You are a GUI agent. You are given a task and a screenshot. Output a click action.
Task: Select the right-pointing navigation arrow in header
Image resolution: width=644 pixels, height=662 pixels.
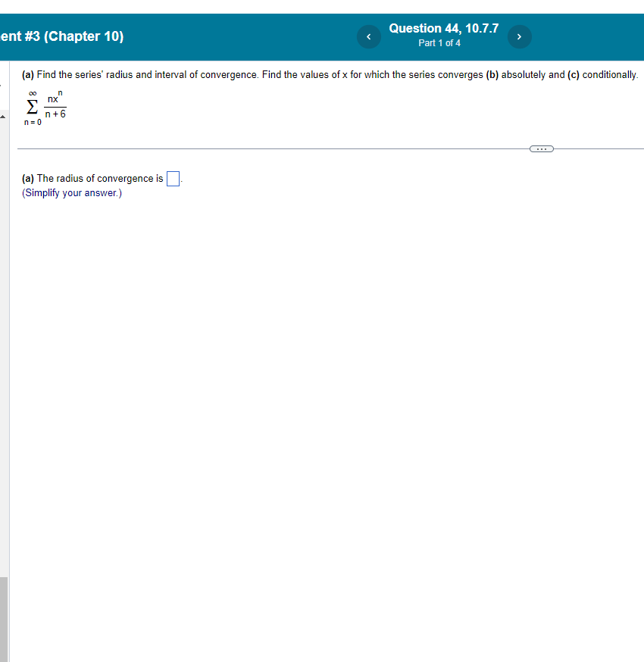(x=520, y=36)
